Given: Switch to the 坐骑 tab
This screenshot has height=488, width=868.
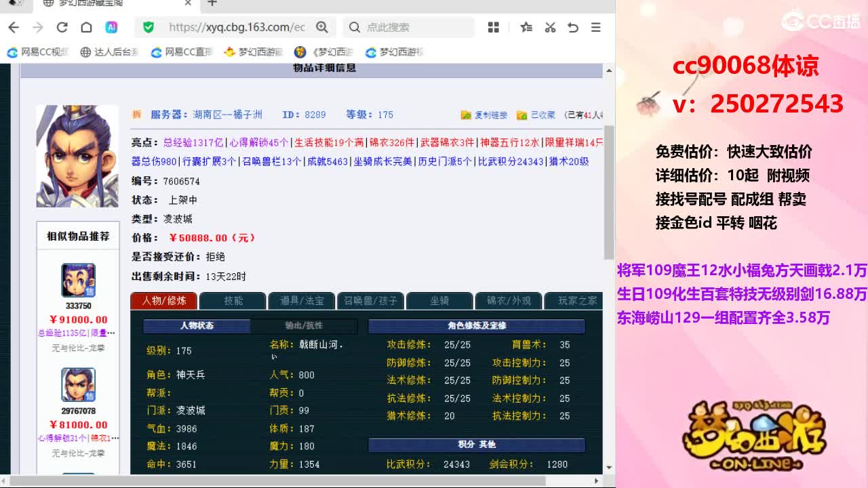Looking at the screenshot, I should 439,300.
